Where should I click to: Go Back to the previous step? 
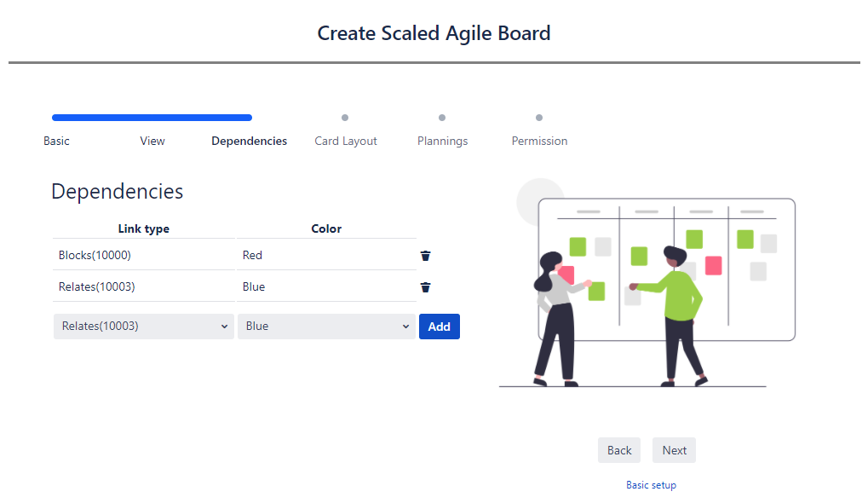point(619,450)
